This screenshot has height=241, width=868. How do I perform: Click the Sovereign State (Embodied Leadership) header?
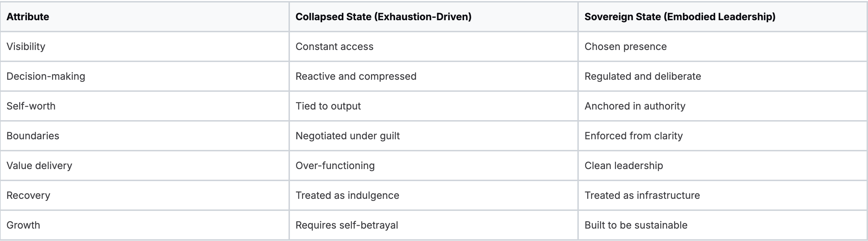click(x=680, y=17)
